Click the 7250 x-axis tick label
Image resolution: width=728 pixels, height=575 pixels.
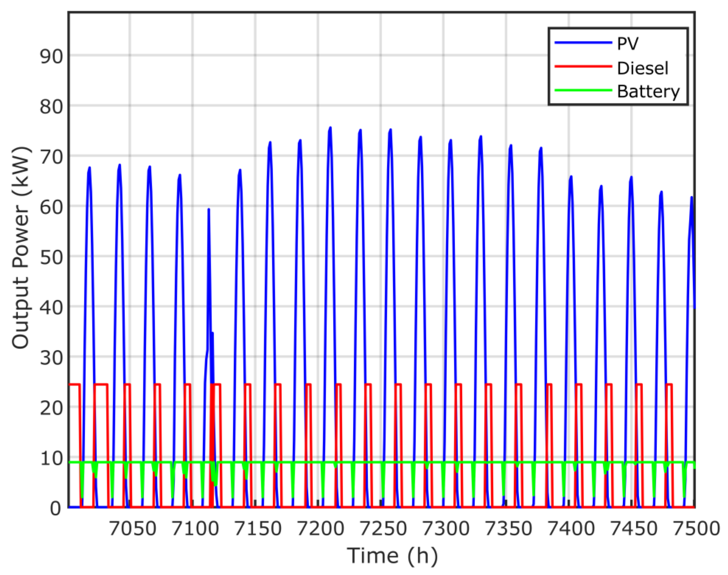(383, 529)
